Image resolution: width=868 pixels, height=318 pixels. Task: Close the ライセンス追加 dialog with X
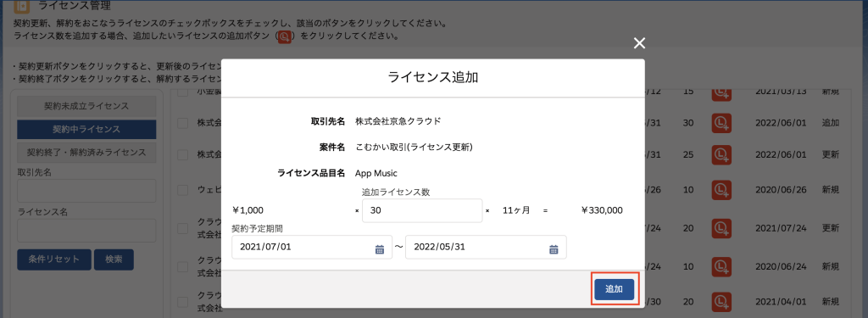tap(639, 43)
